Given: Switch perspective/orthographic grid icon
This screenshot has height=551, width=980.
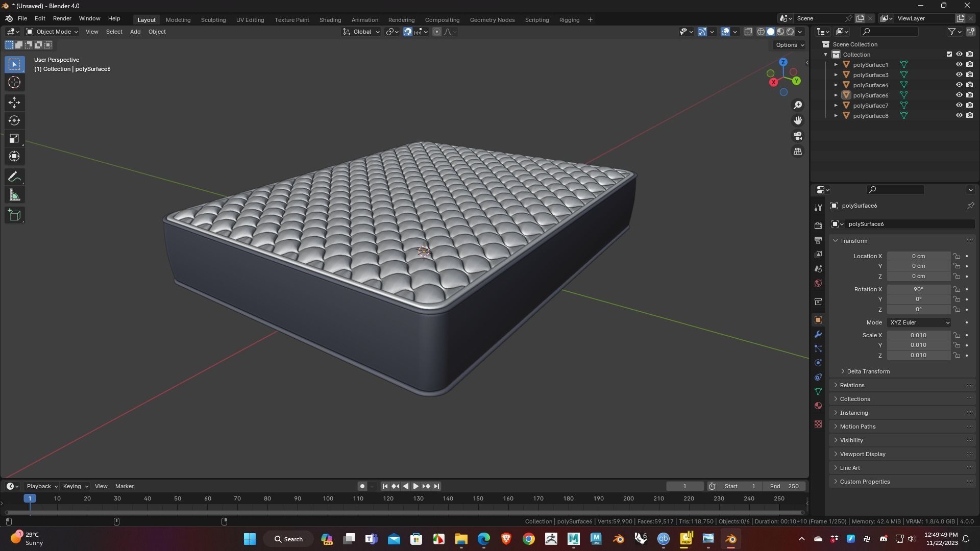Looking at the screenshot, I should pos(798,152).
